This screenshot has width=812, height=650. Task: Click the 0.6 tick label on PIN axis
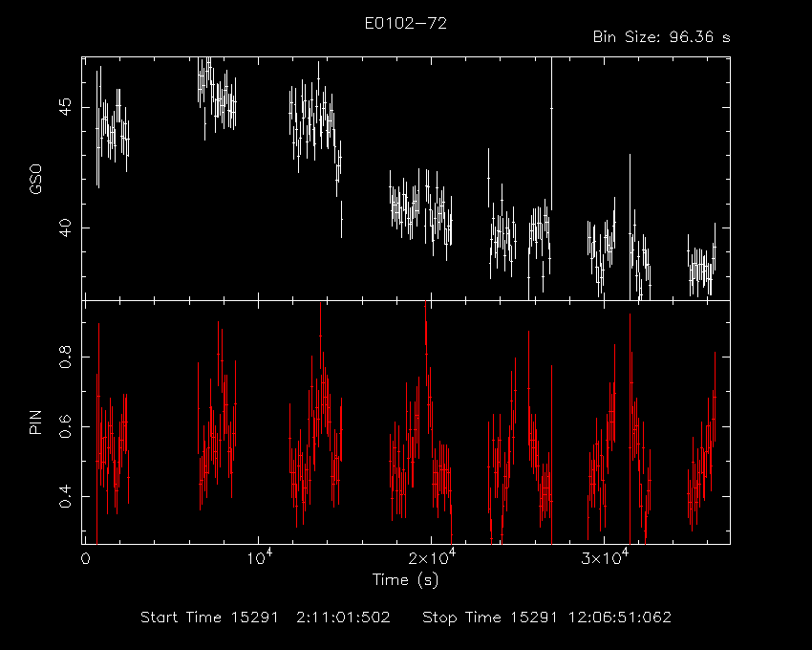[x=65, y=426]
